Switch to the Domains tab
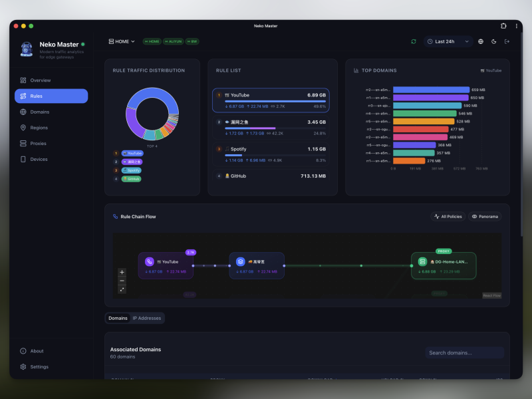 click(118, 319)
